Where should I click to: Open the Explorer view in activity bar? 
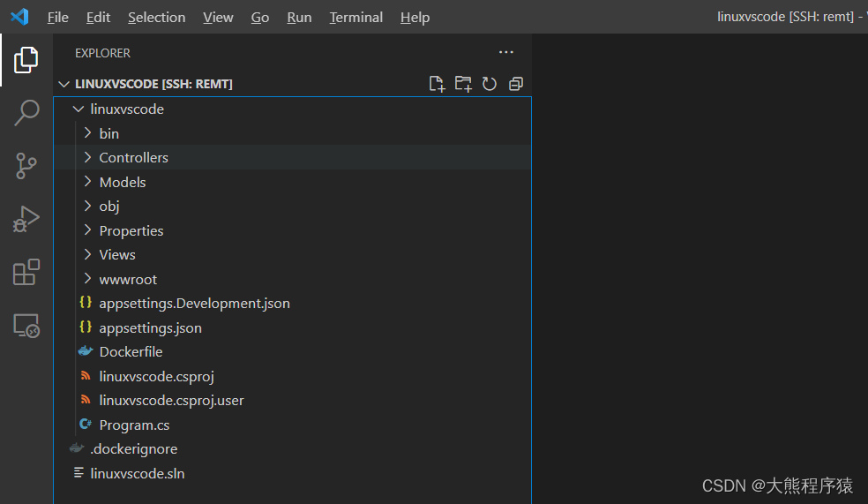26,60
